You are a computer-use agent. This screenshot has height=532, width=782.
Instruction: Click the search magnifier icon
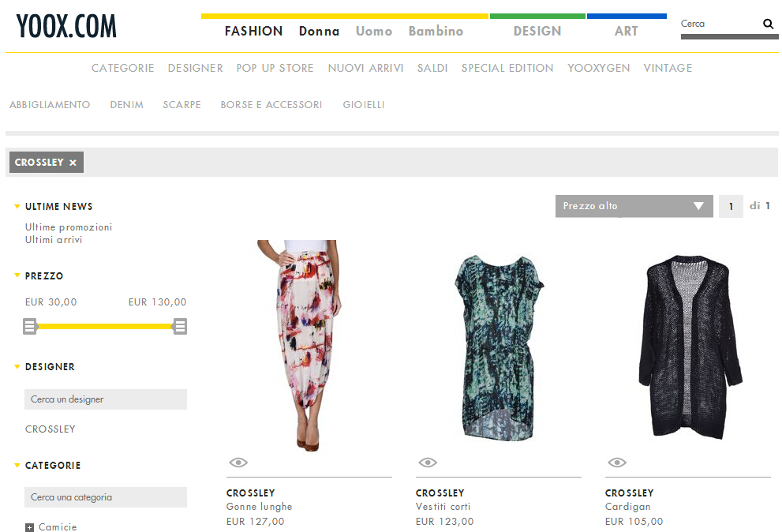[768, 24]
